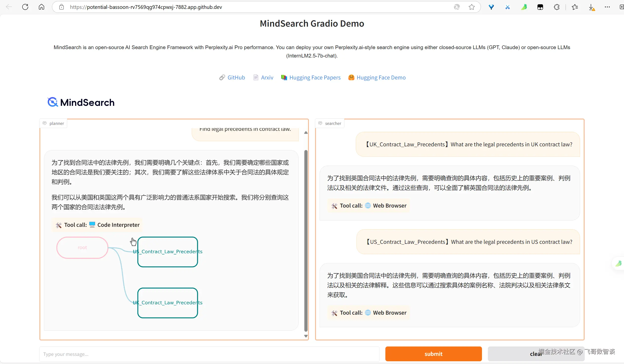The image size is (624, 364).
Task: Open browser settings ellipsis menu
Action: click(x=607, y=7)
